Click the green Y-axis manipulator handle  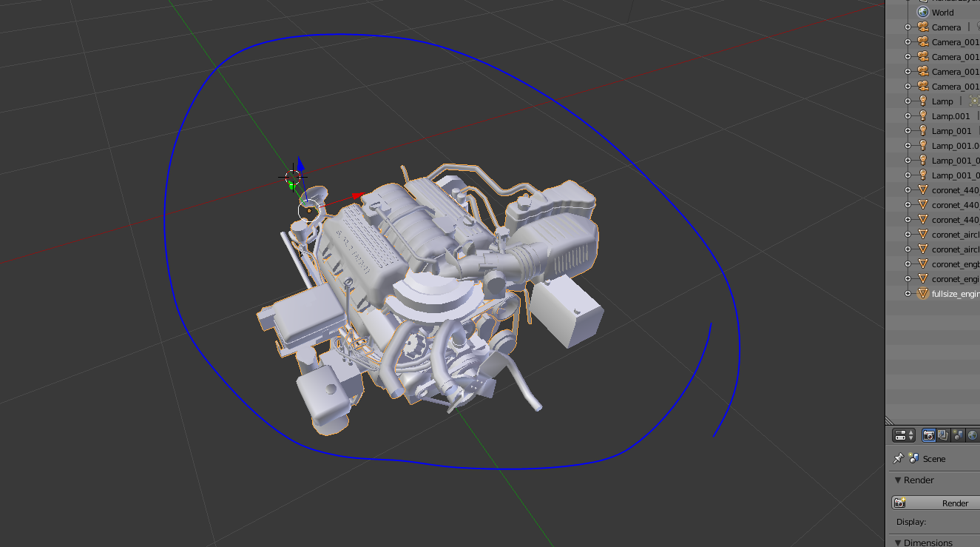[291, 186]
